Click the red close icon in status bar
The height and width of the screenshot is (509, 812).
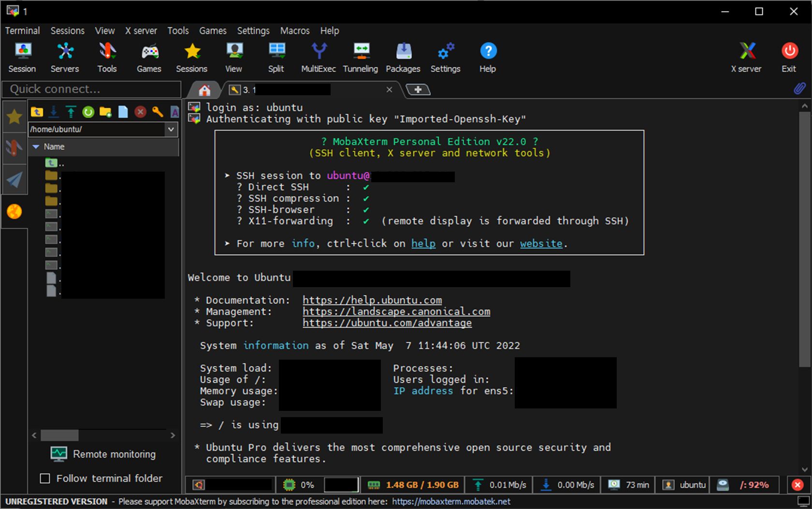798,485
